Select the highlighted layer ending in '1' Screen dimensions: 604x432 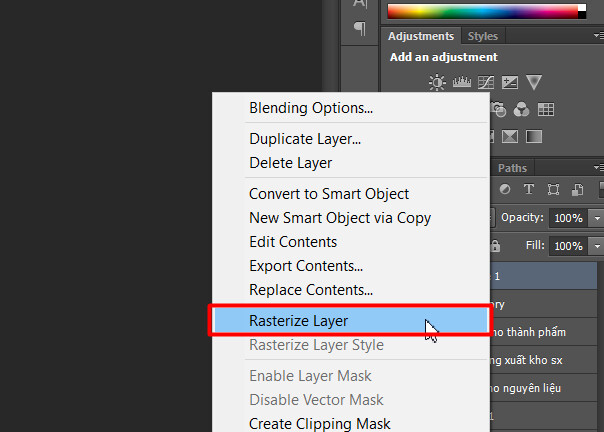coord(544,276)
